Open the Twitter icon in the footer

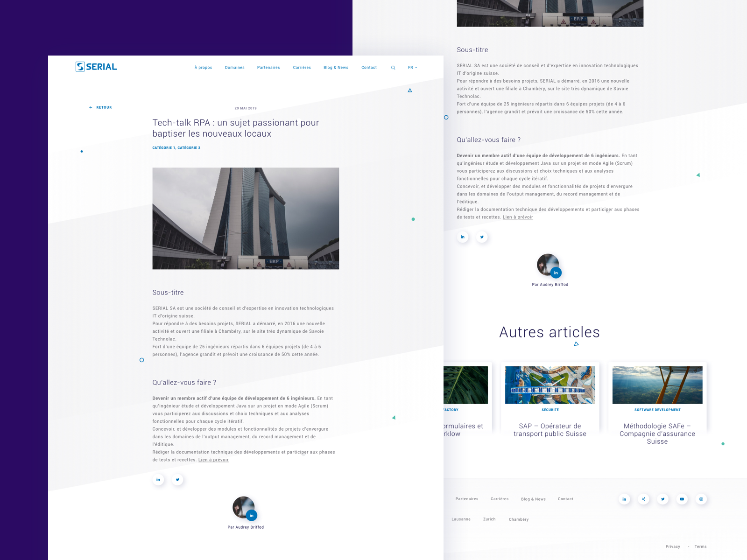[x=662, y=499]
